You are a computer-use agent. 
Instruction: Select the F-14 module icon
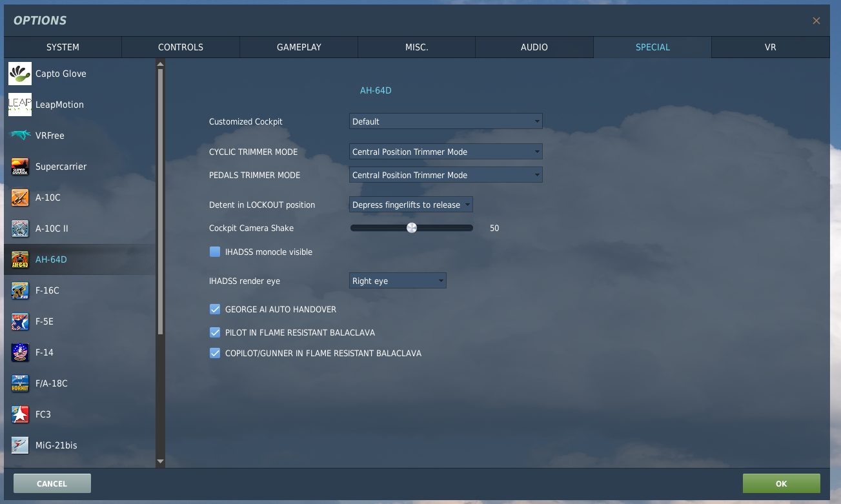pos(20,352)
